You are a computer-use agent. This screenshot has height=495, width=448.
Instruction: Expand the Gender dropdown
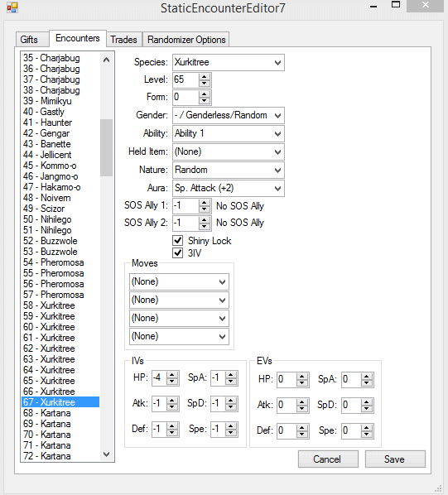pos(229,116)
